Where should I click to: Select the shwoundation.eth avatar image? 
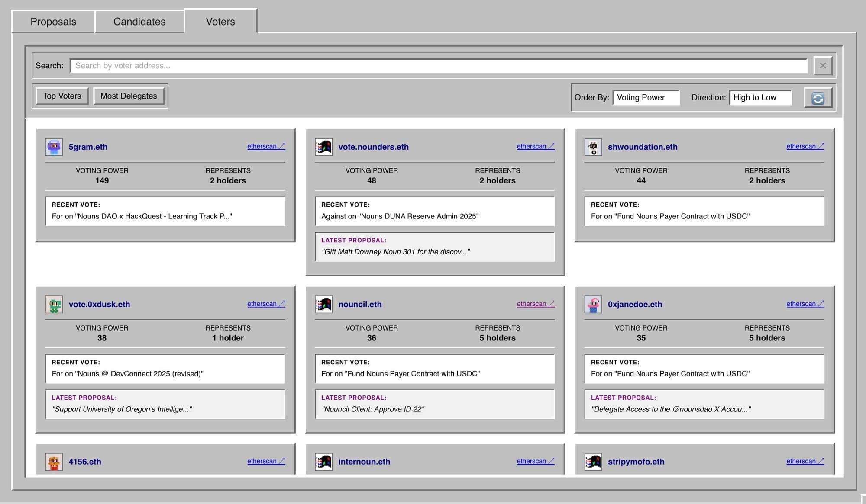pyautogui.click(x=593, y=147)
